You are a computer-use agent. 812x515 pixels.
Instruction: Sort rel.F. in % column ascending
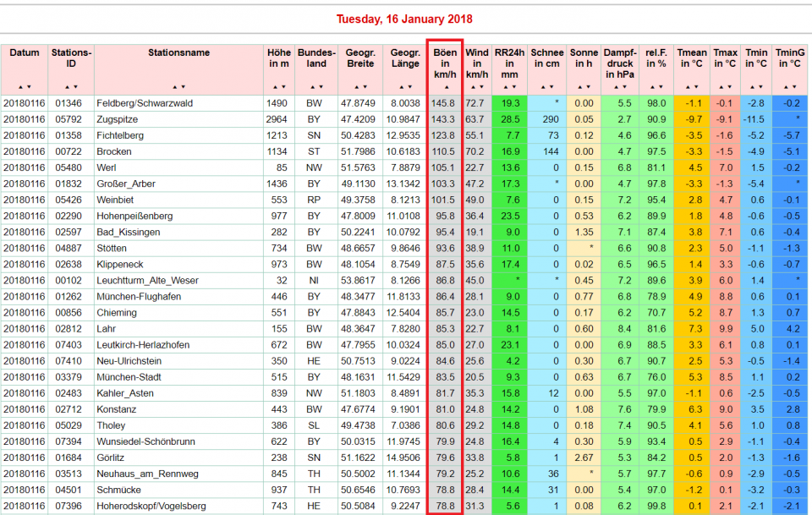pos(651,87)
